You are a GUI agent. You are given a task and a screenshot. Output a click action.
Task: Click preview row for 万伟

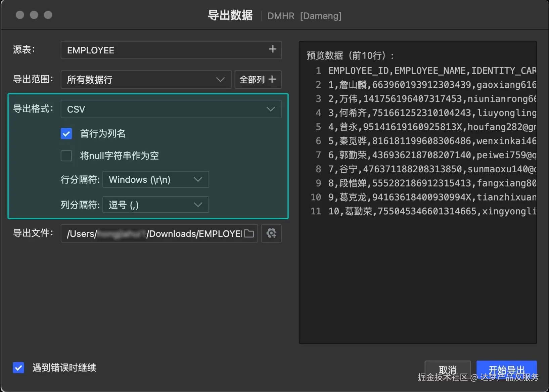tap(432, 99)
